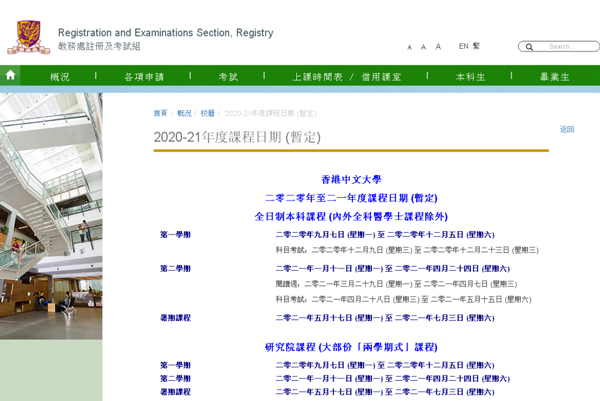The height and width of the screenshot is (401, 600).
Task: Click the 全日制本科課程 section heading
Action: click(351, 217)
